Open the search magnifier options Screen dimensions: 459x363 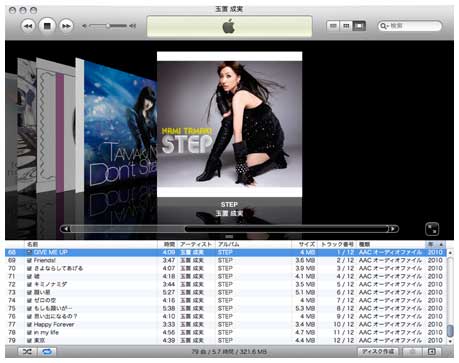click(384, 26)
